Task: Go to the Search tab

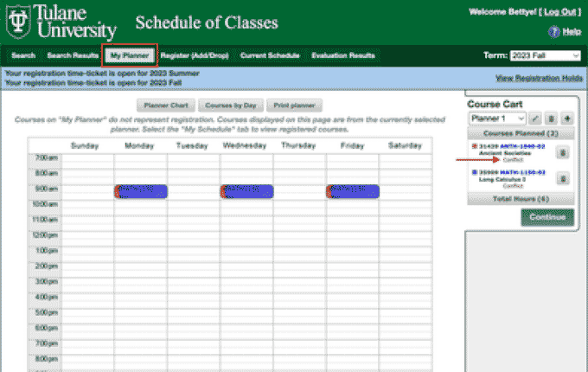Action: (x=23, y=55)
